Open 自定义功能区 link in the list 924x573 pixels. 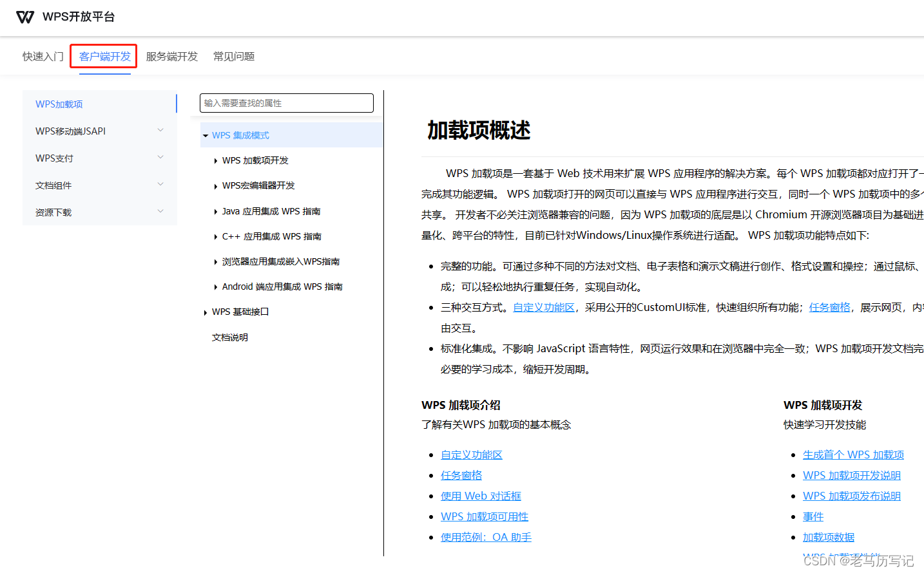(x=471, y=455)
